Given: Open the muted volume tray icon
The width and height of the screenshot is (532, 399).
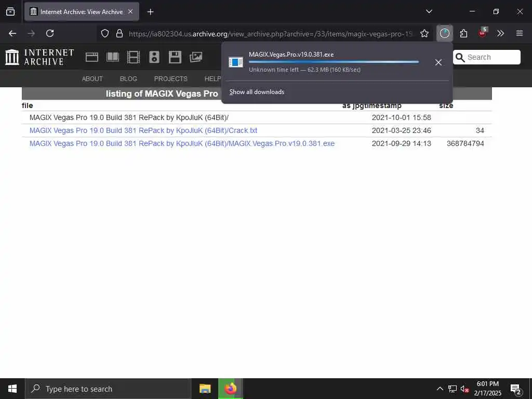Looking at the screenshot, I should [x=464, y=389].
